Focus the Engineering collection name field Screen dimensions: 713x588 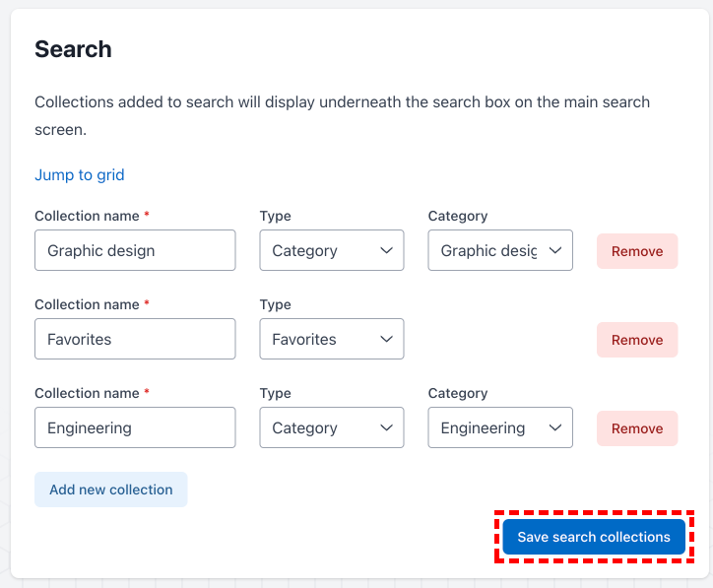point(135,427)
